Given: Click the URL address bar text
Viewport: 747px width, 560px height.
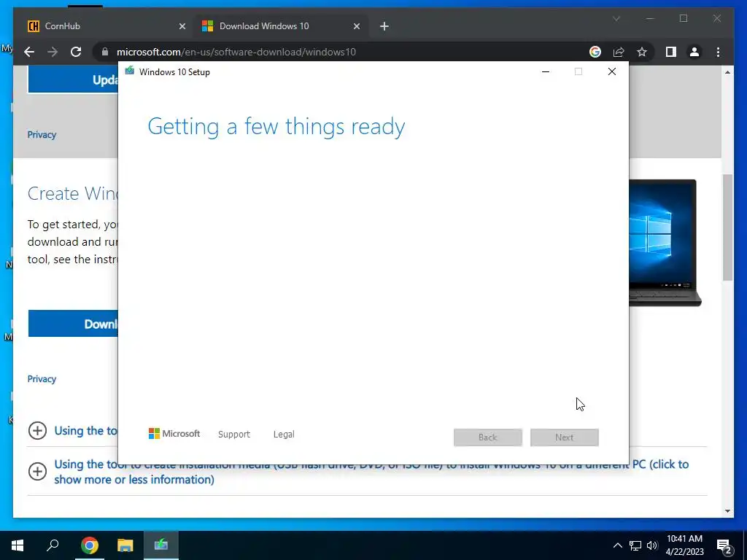Looking at the screenshot, I should point(236,52).
